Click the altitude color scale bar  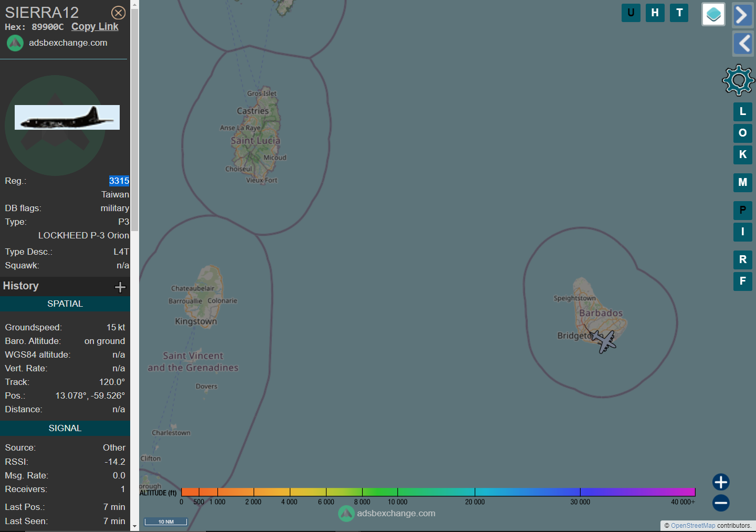[x=438, y=492]
